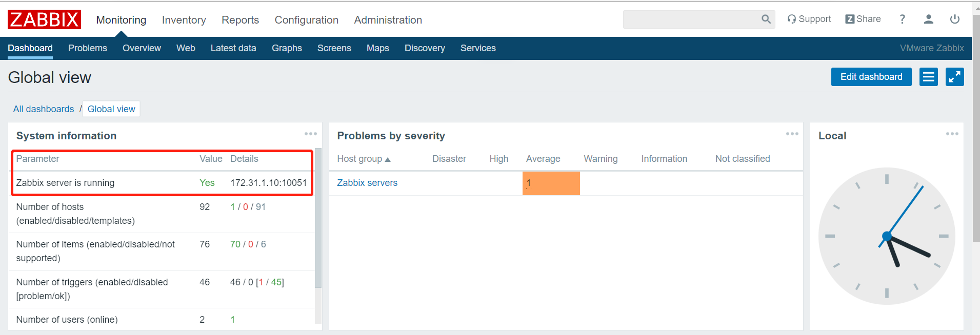Screen dimensions: 980x335
Task: Click the triggers details 46 / 0 [1 / 45]
Action: coord(257,282)
